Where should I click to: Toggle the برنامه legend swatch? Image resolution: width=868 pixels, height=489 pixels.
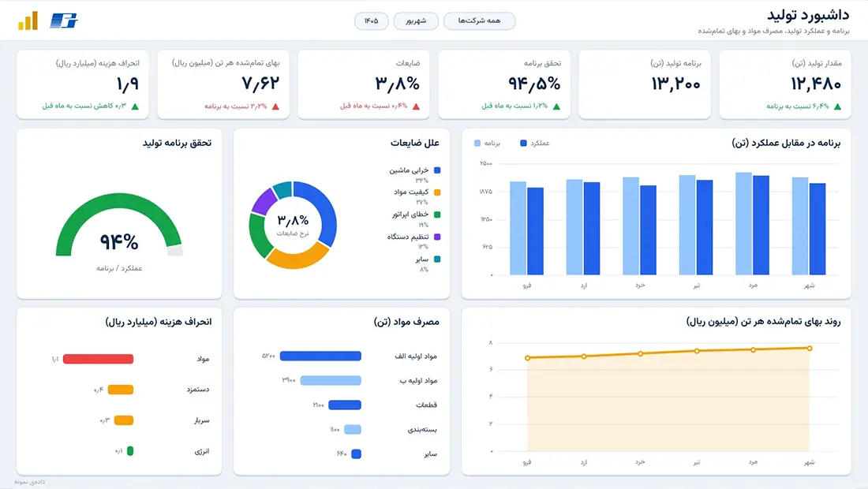pos(477,144)
